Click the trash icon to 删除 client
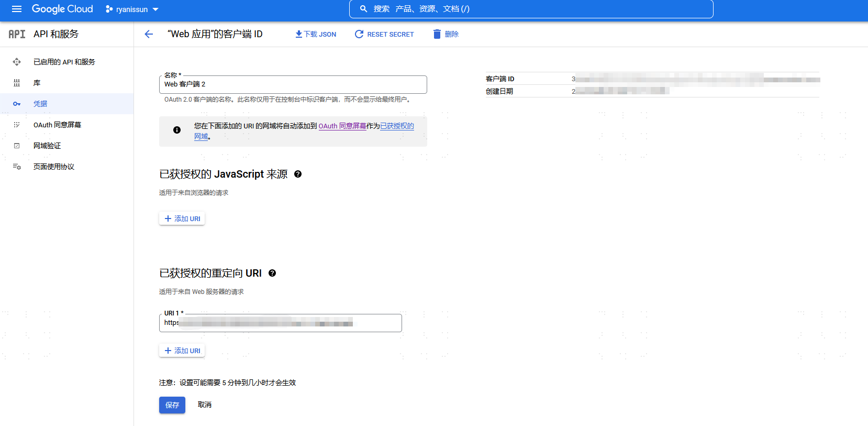The width and height of the screenshot is (868, 426). (437, 34)
